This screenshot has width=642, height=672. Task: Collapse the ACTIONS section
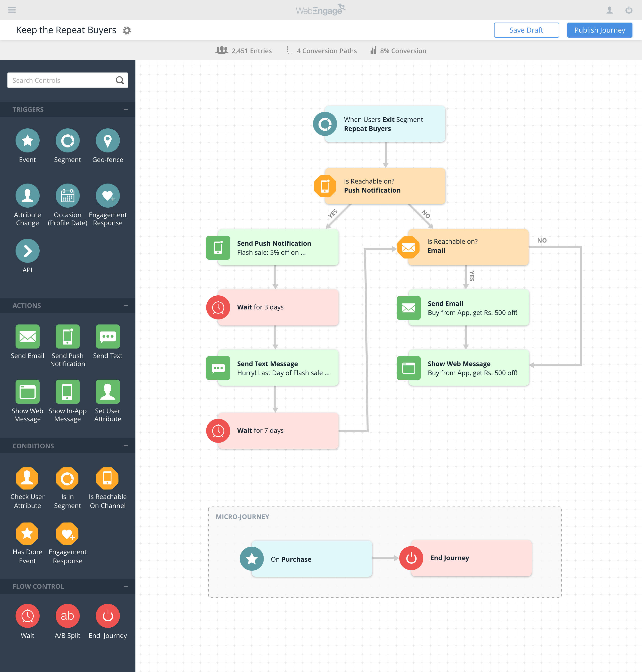point(126,305)
